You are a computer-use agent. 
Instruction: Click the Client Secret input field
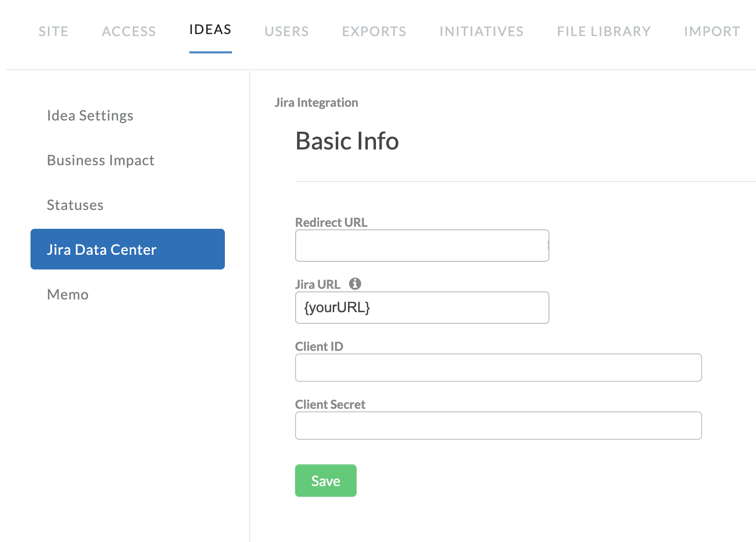[x=499, y=426]
